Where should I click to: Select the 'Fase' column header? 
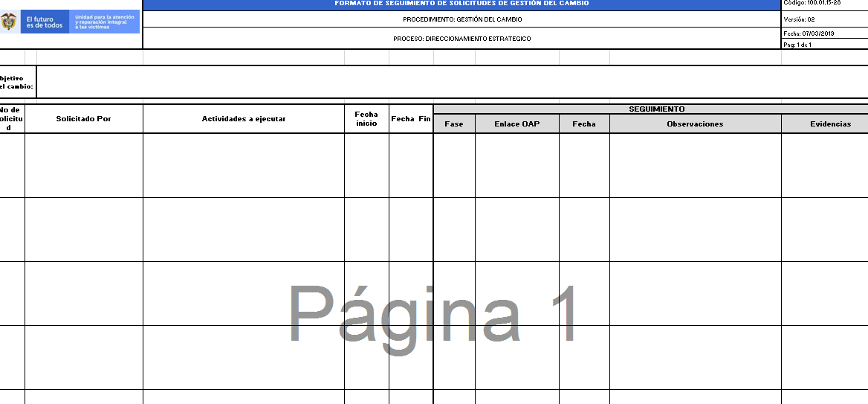click(454, 124)
